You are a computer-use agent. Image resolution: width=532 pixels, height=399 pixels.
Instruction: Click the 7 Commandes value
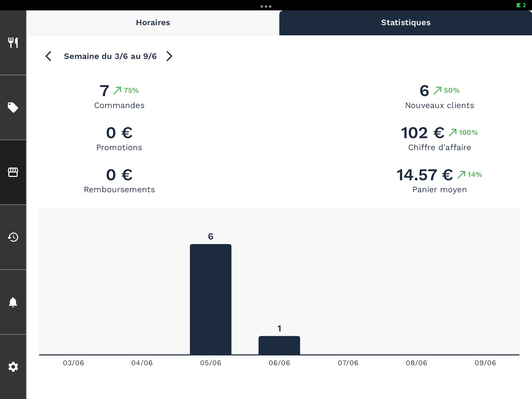coord(104,91)
